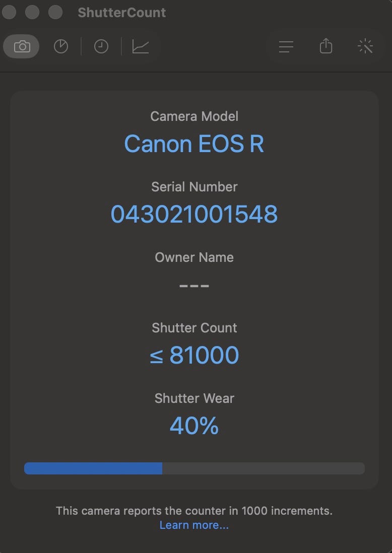Click the empty Owner Name dashes

194,286
